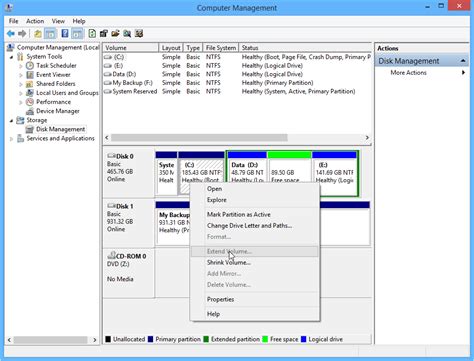This screenshot has height=361, width=474.
Task: Collapse the System Tools tree node
Action: point(12,57)
